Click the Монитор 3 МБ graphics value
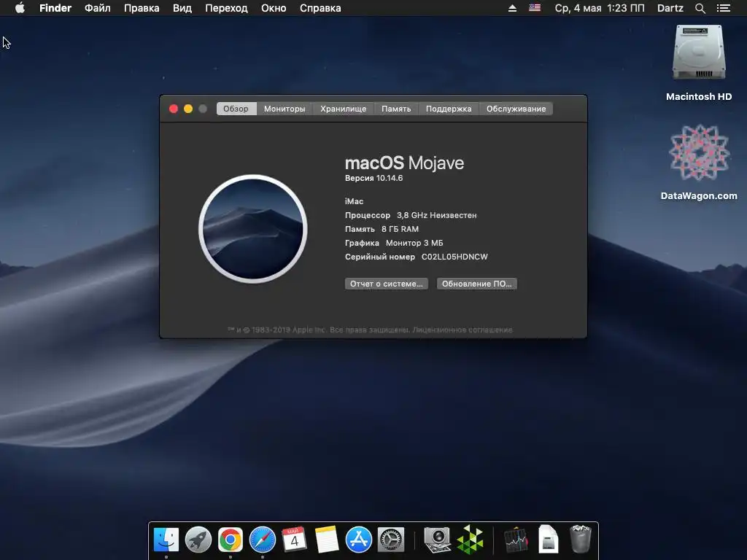The height and width of the screenshot is (560, 747). pyautogui.click(x=414, y=243)
